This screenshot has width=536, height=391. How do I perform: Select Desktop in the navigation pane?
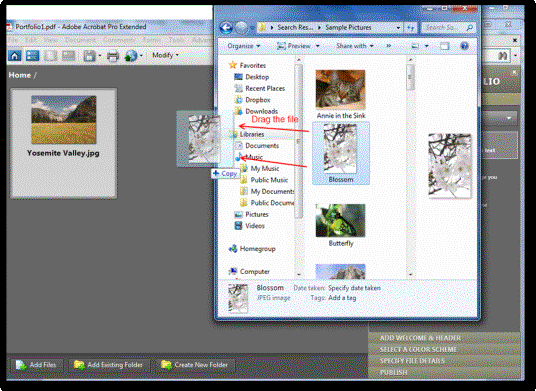point(257,77)
